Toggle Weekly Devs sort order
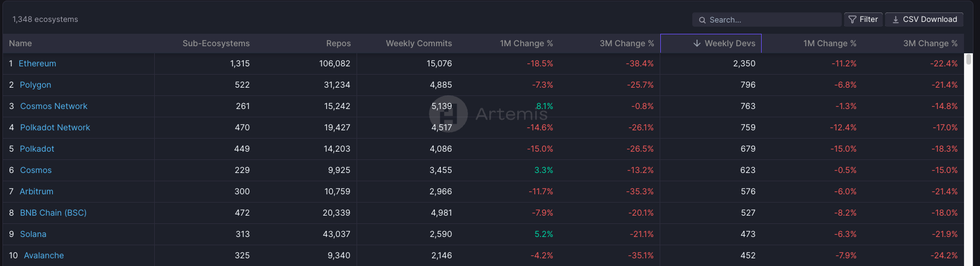Screen dimensions: 980x266 tap(711, 43)
